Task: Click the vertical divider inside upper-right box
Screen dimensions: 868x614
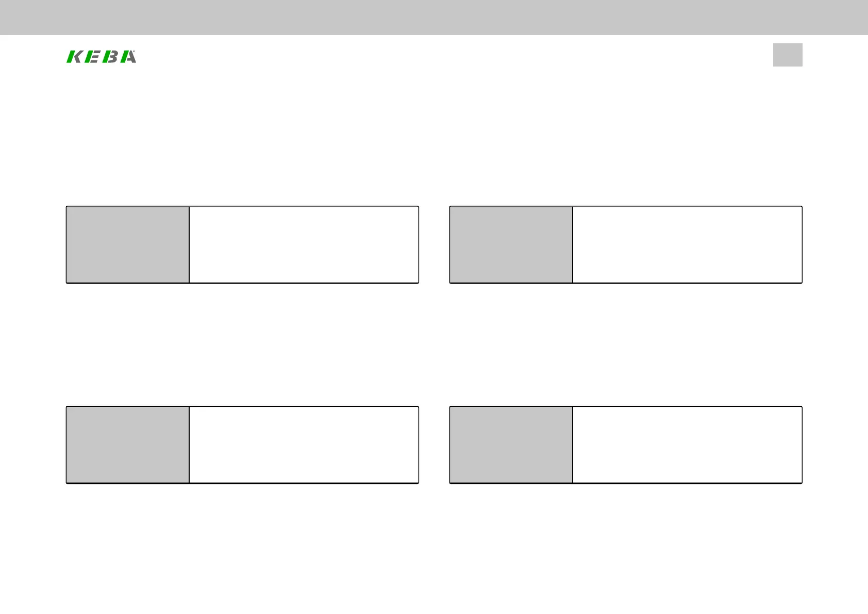Action: [573, 244]
